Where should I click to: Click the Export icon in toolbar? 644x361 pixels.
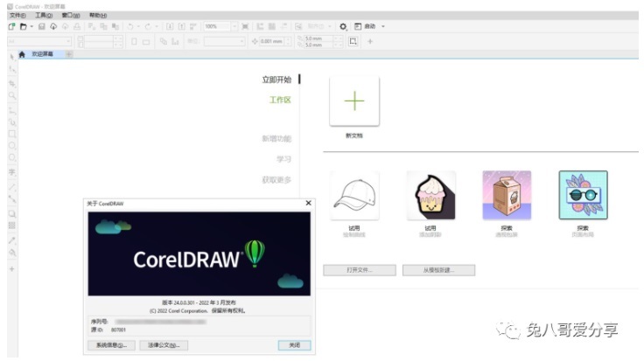181,26
